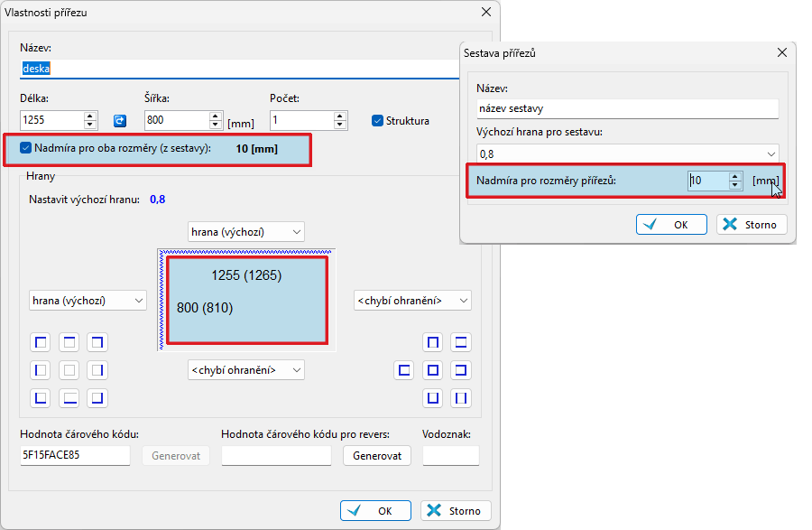Open the left edge hrana (výchozí) dropdown
Viewport: 812px width, 530px height.
[88, 301]
